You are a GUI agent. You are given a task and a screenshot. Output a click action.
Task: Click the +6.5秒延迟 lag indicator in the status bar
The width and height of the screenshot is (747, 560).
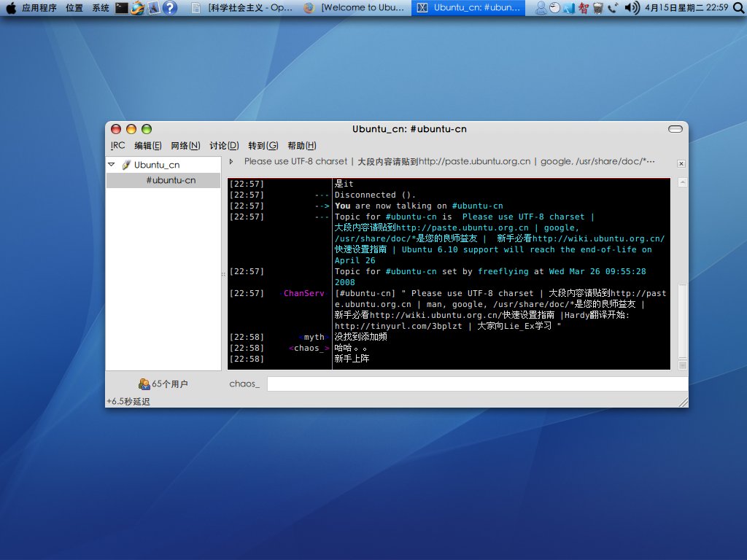(x=128, y=402)
